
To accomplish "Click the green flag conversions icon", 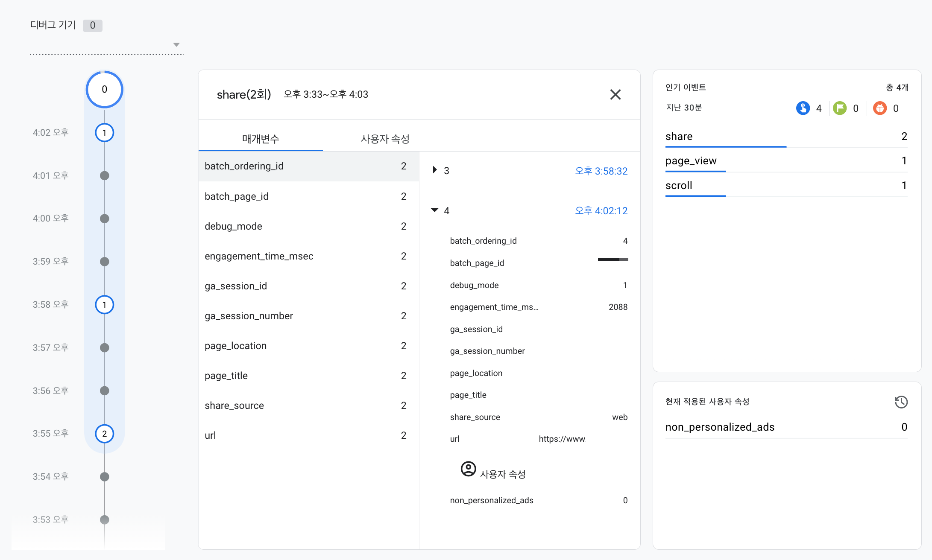I will [x=839, y=108].
